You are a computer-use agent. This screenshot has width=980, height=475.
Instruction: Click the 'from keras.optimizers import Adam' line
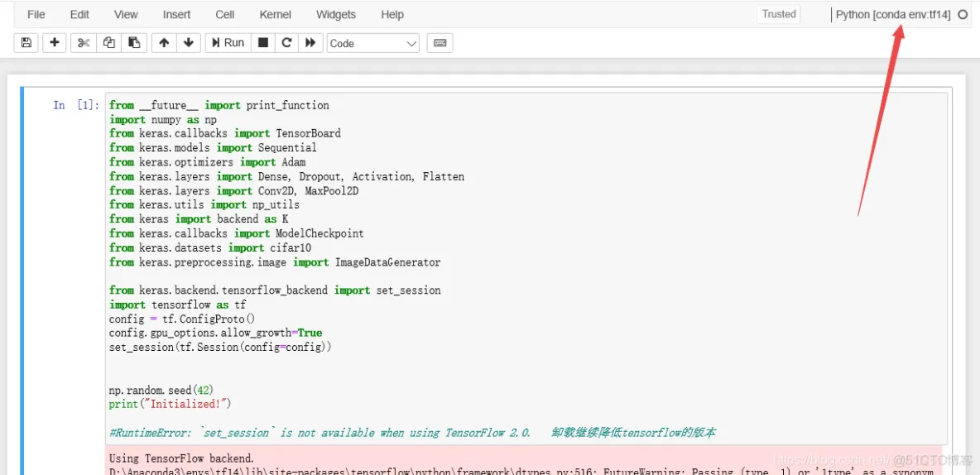pyautogui.click(x=208, y=162)
